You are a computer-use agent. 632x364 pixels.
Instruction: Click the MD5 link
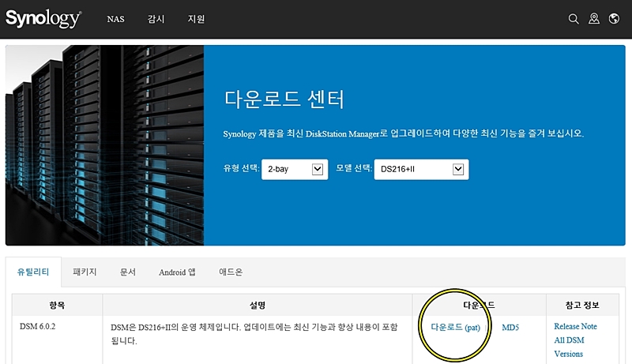point(510,328)
